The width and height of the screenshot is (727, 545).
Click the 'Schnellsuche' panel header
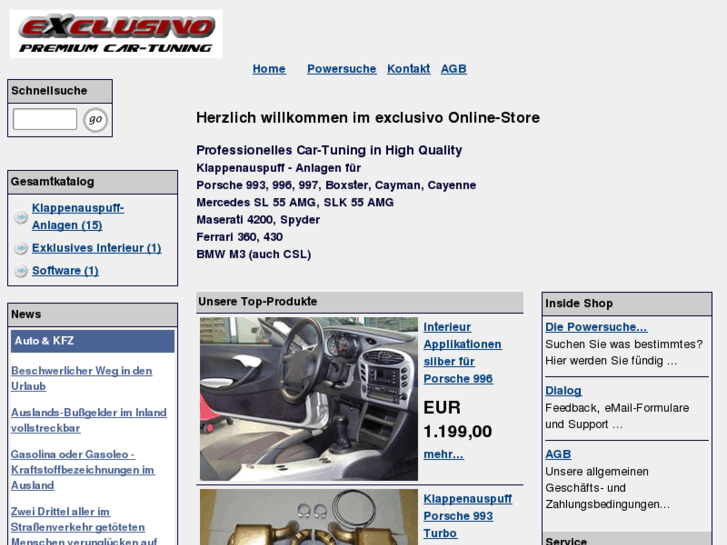tap(60, 91)
